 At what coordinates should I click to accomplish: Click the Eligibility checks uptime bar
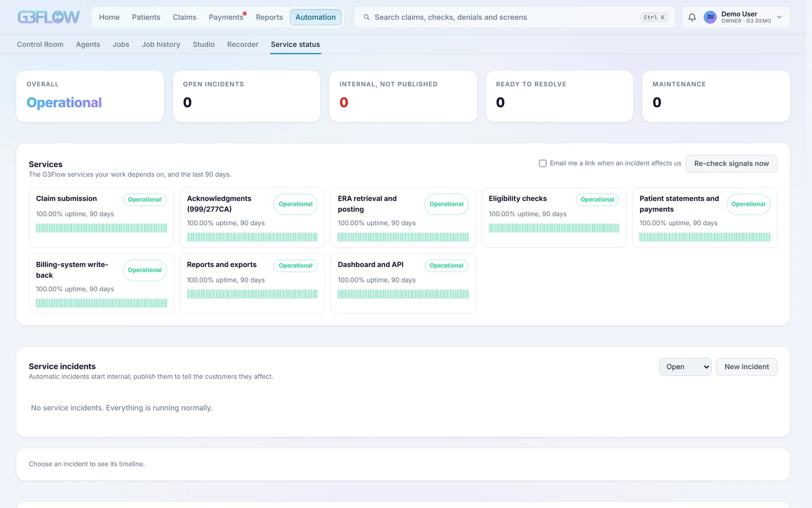click(554, 228)
